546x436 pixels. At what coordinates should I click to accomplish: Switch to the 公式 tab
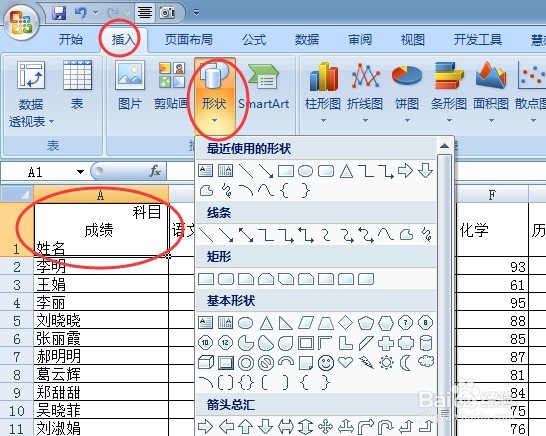255,39
